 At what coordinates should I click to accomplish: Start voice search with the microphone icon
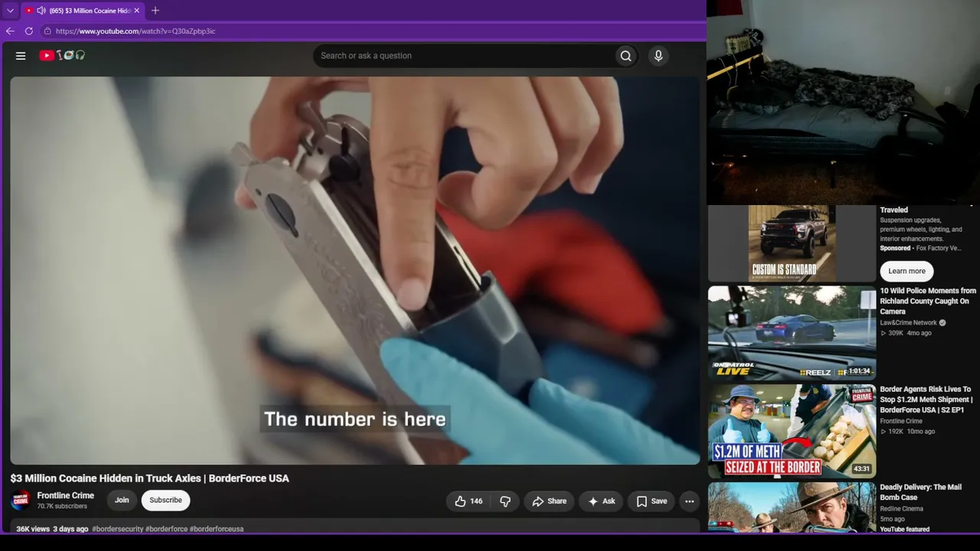click(x=658, y=56)
